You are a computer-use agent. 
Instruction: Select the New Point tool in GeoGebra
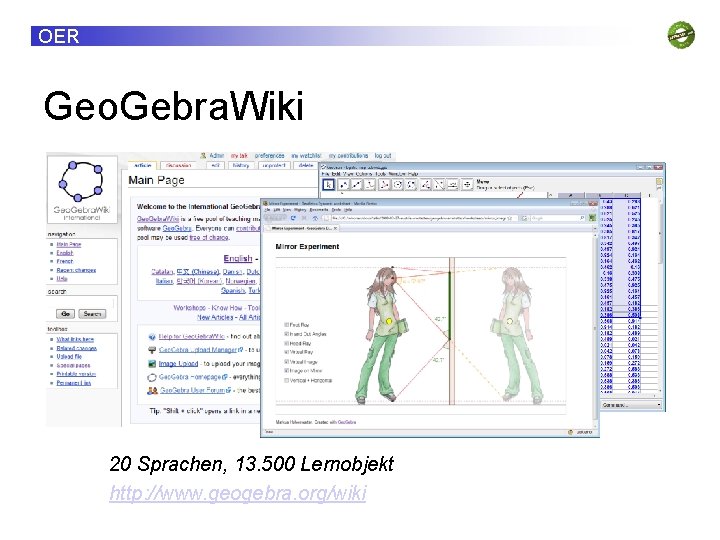coord(343,185)
